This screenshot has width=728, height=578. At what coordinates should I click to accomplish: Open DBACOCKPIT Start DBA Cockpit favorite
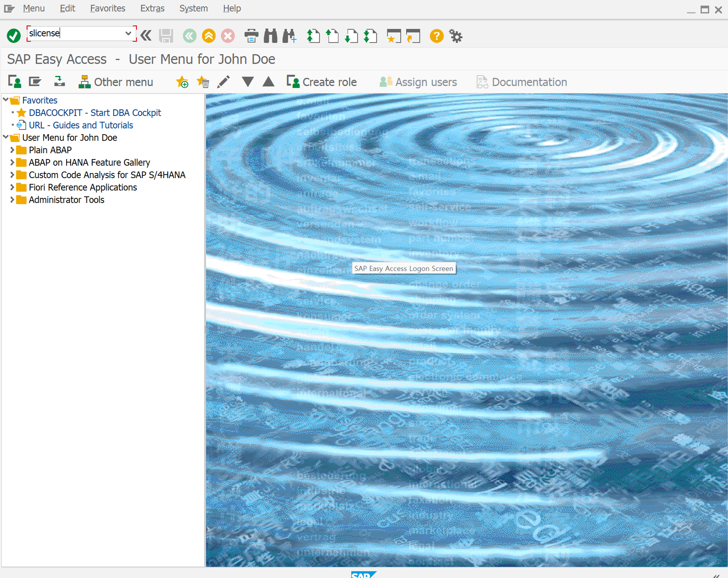[95, 113]
